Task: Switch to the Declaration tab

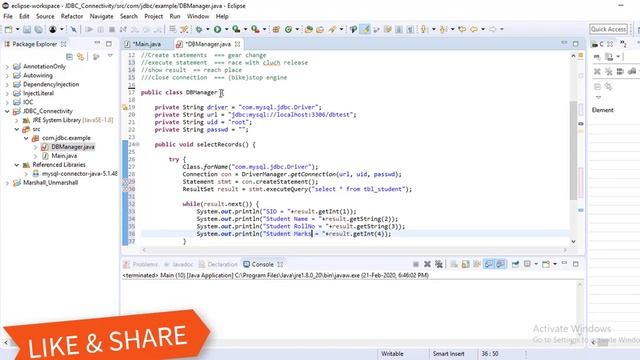Action: pos(218,264)
